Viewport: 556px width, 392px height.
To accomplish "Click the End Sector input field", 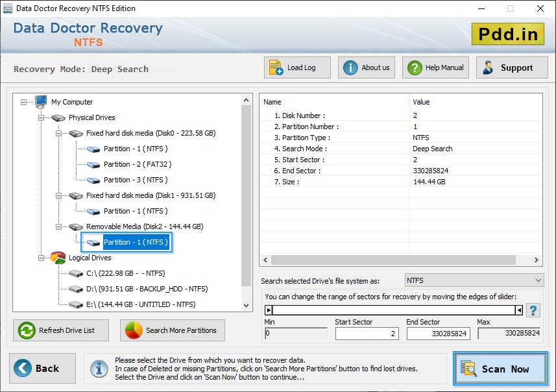I will tap(439, 334).
